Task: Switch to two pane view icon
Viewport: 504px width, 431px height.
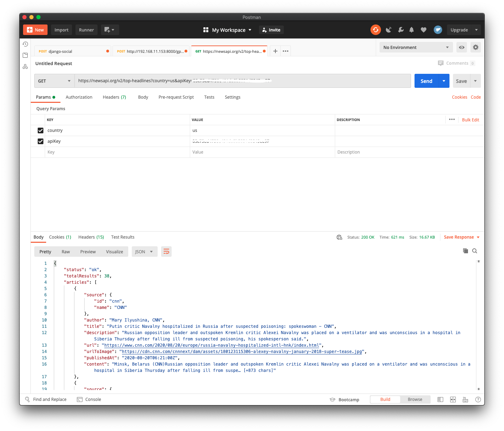Action: (x=453, y=400)
